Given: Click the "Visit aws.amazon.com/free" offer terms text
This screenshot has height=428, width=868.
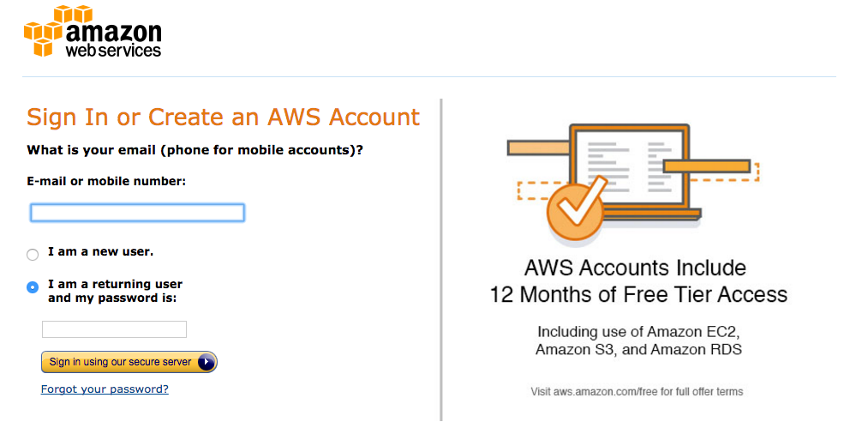Looking at the screenshot, I should click(x=637, y=392).
